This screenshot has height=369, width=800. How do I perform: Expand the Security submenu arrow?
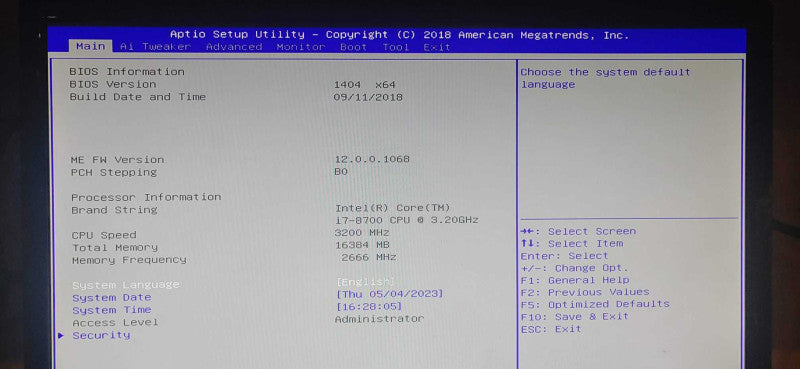[x=61, y=335]
